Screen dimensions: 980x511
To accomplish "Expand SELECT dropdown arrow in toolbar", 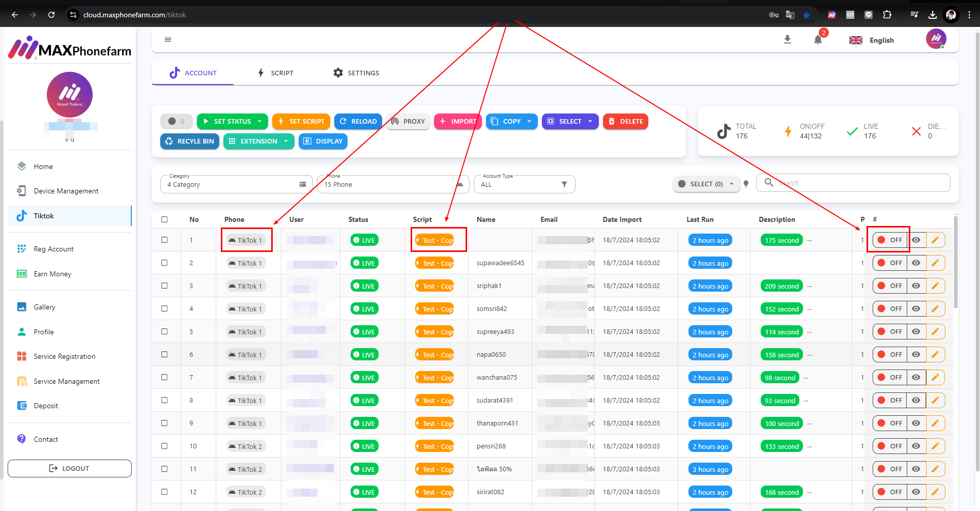I will coord(590,121).
